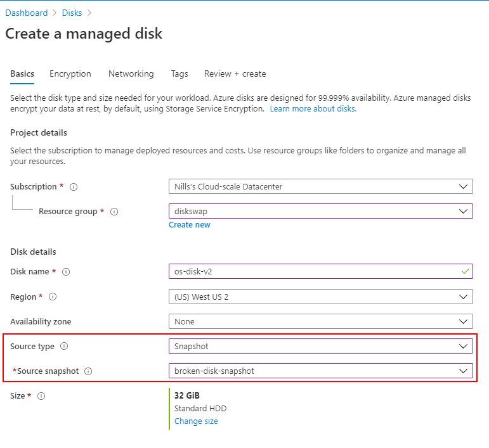Open Learn more about disks link
This screenshot has width=489, height=448.
tap(313, 109)
